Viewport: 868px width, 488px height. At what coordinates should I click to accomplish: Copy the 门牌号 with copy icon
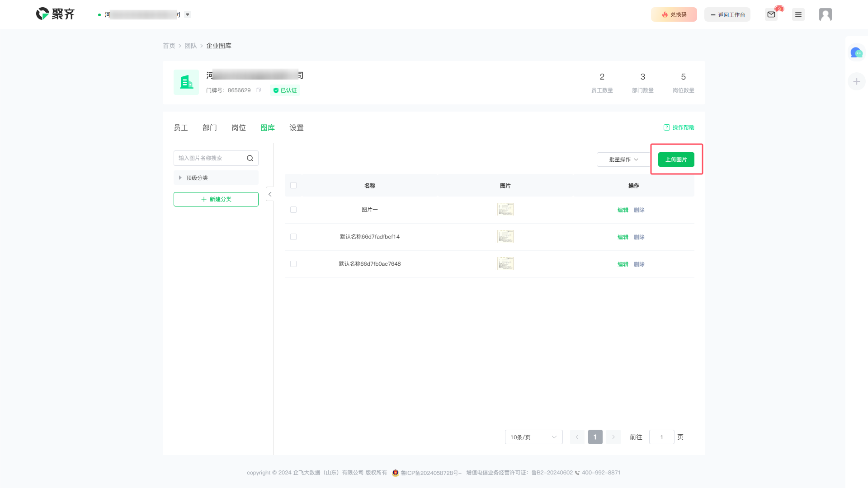click(x=259, y=90)
